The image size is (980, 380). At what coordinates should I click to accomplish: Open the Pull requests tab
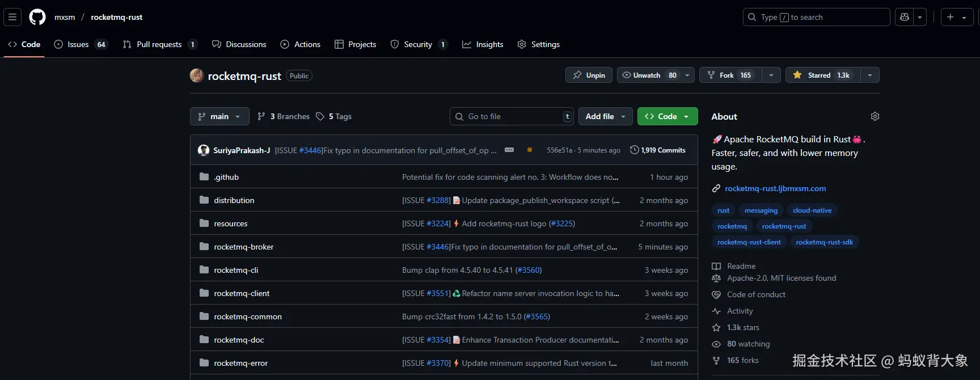point(160,44)
